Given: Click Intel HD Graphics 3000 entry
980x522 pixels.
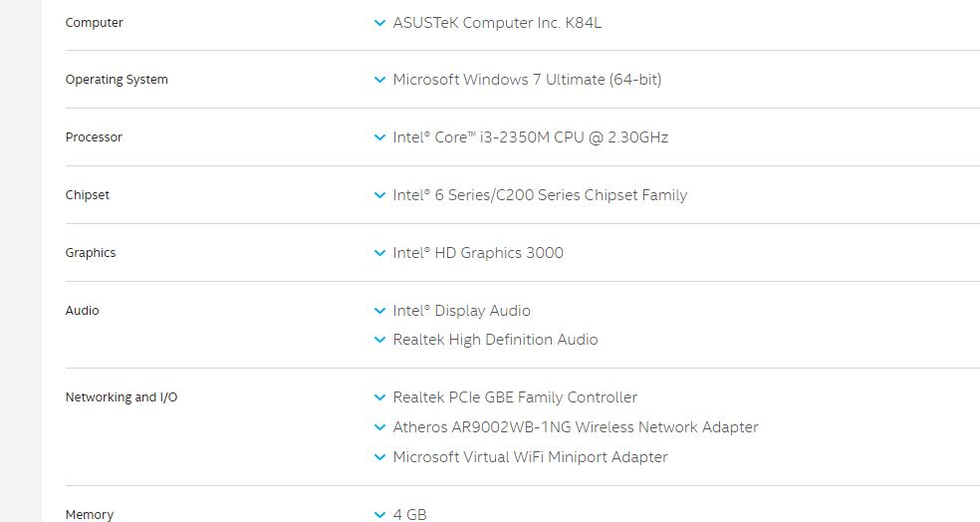Looking at the screenshot, I should [x=478, y=253].
